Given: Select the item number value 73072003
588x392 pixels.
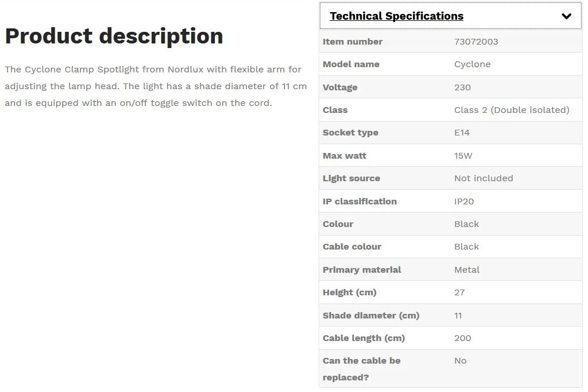Looking at the screenshot, I should [476, 42].
